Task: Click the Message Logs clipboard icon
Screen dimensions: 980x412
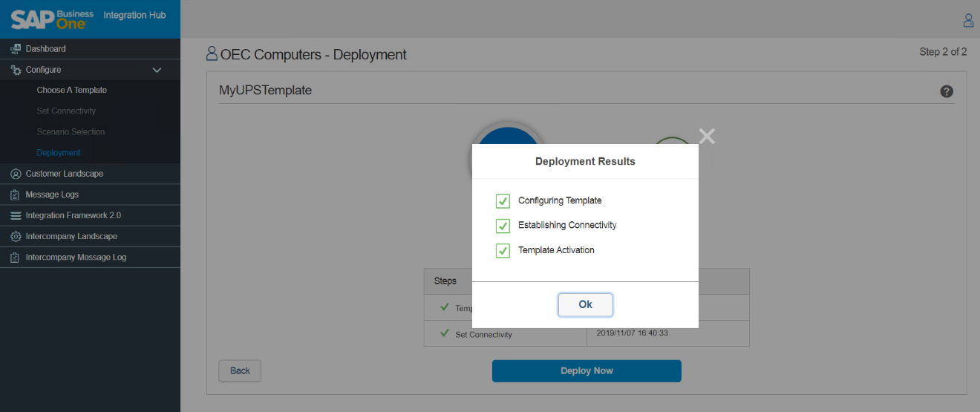Action: 16,194
